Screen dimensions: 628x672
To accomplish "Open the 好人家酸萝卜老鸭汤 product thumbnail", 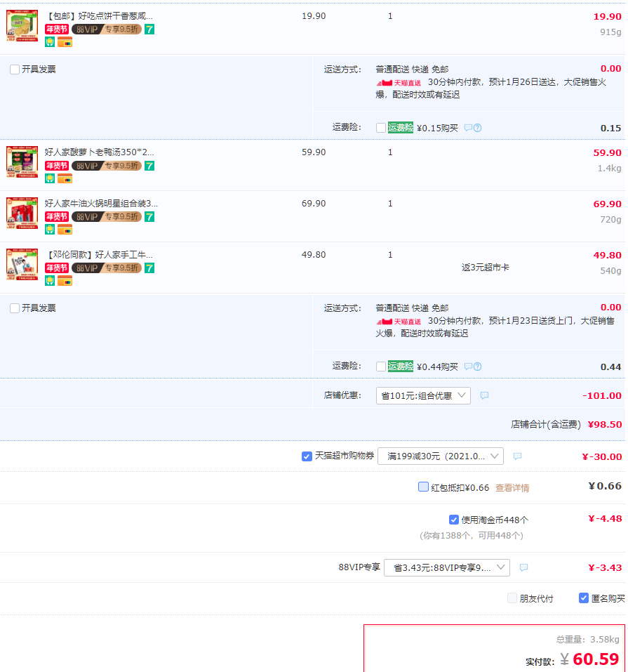I will pyautogui.click(x=22, y=162).
